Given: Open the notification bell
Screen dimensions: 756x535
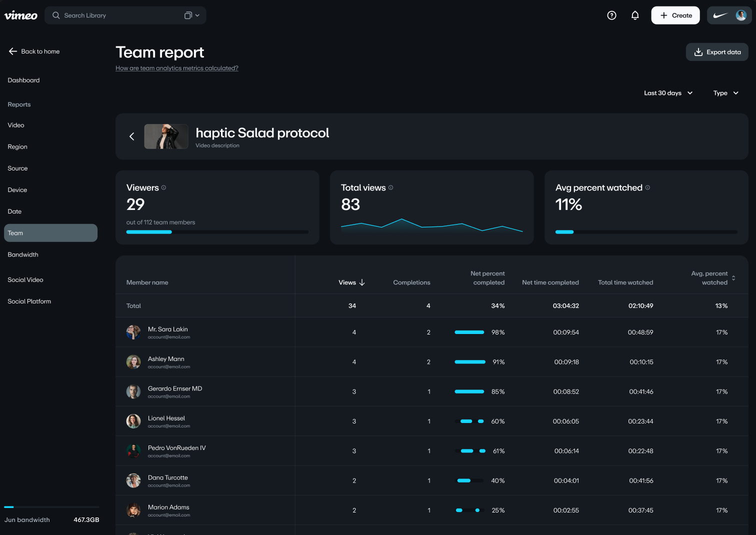Looking at the screenshot, I should coord(635,15).
